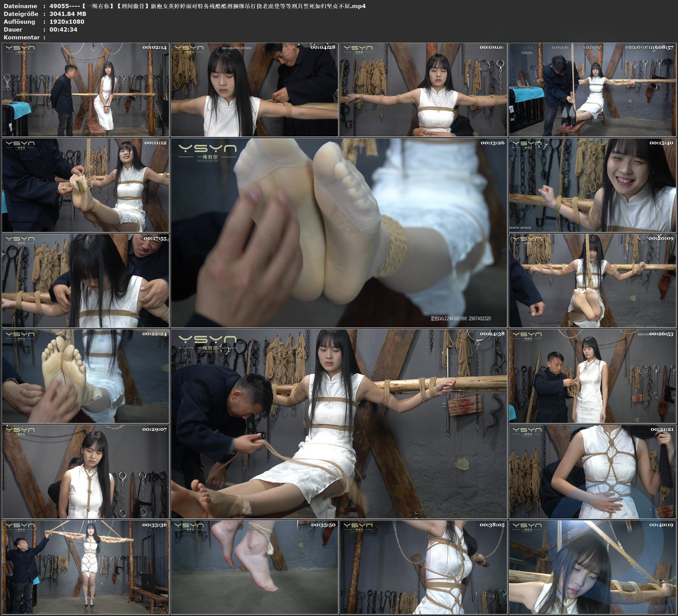Select the large frame at 00:13:26
Image resolution: width=678 pixels, height=616 pixels.
(339, 233)
